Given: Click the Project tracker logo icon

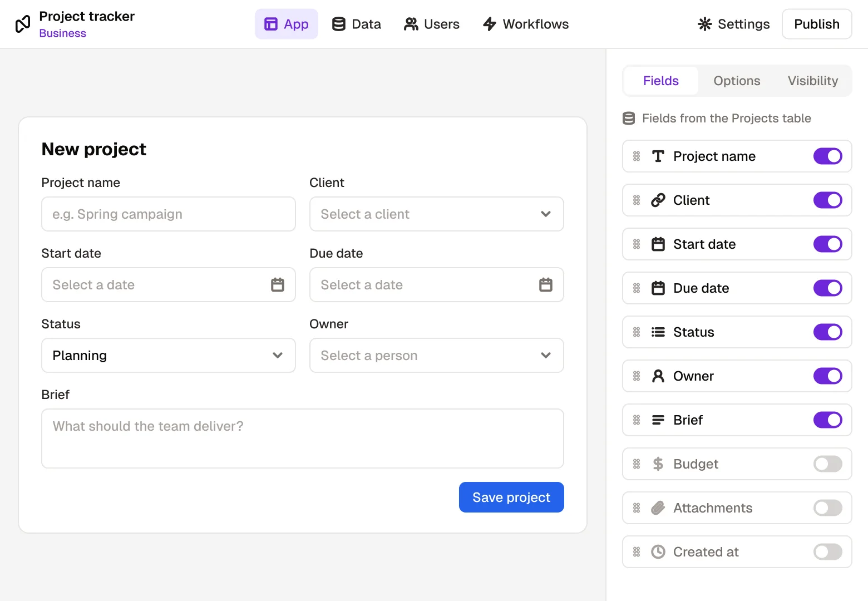Looking at the screenshot, I should [23, 24].
